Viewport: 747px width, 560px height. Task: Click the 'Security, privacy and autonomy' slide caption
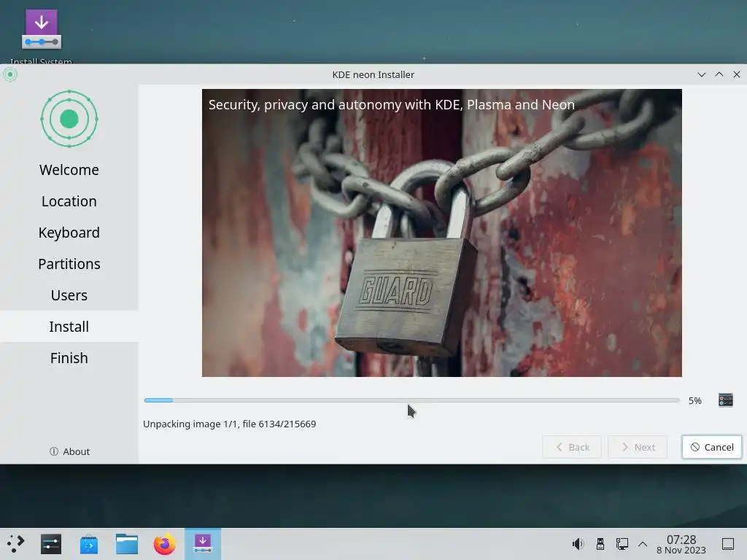[x=391, y=105]
